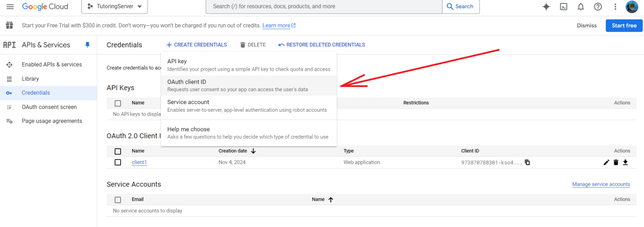Image resolution: width=644 pixels, height=227 pixels.
Task: Download the client1 OAuth client JSON
Action: [x=625, y=162]
